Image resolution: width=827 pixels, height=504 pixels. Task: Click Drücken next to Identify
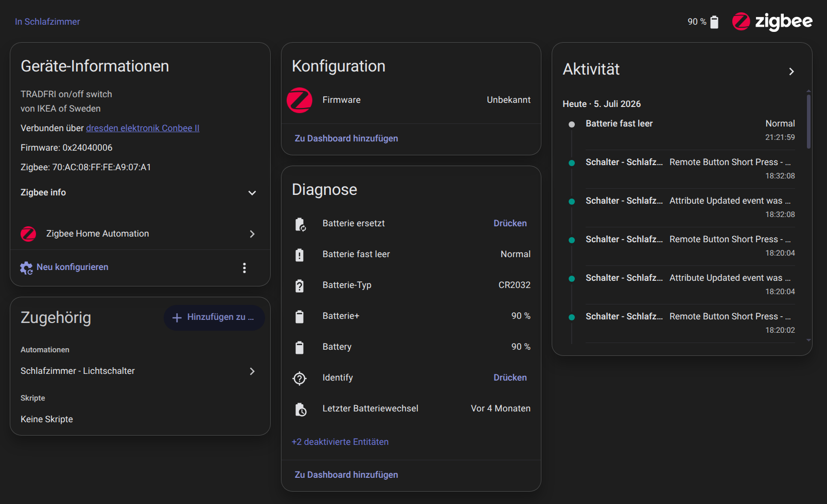click(510, 377)
